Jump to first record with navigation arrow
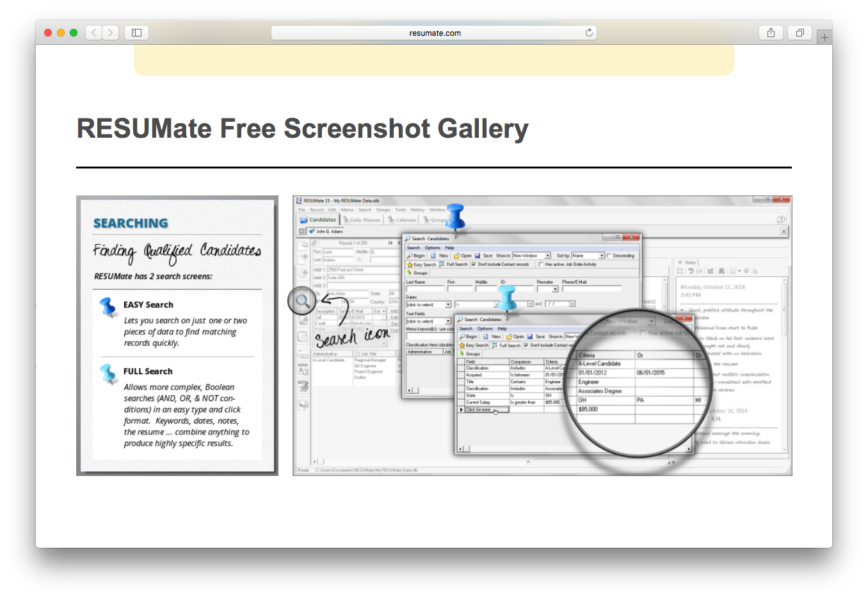The height and width of the screenshot is (599, 868). (390, 243)
